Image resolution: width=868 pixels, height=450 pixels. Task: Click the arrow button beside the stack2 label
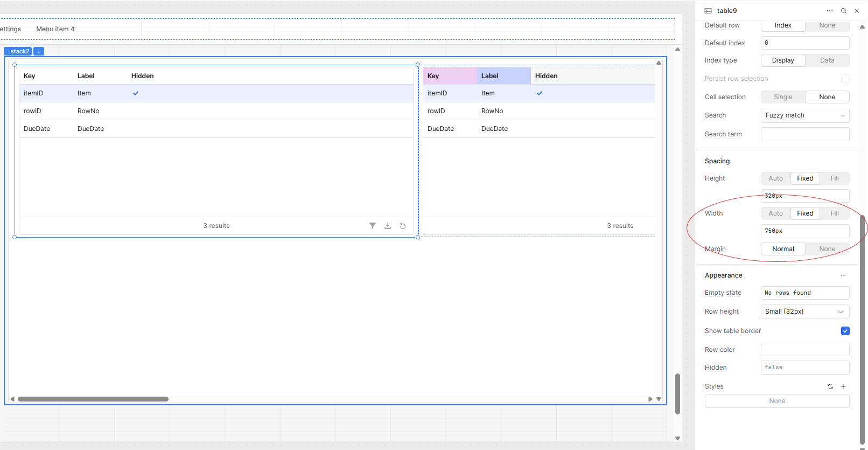click(39, 51)
